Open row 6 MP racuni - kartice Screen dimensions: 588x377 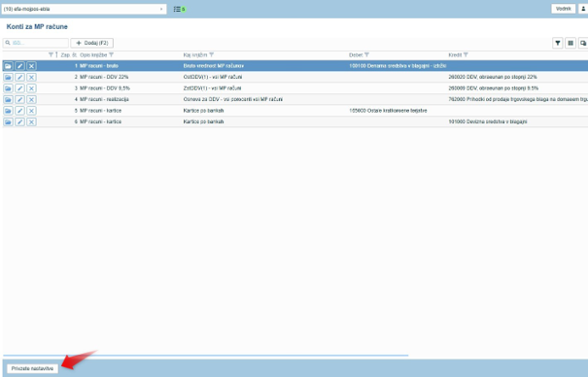tap(8, 122)
